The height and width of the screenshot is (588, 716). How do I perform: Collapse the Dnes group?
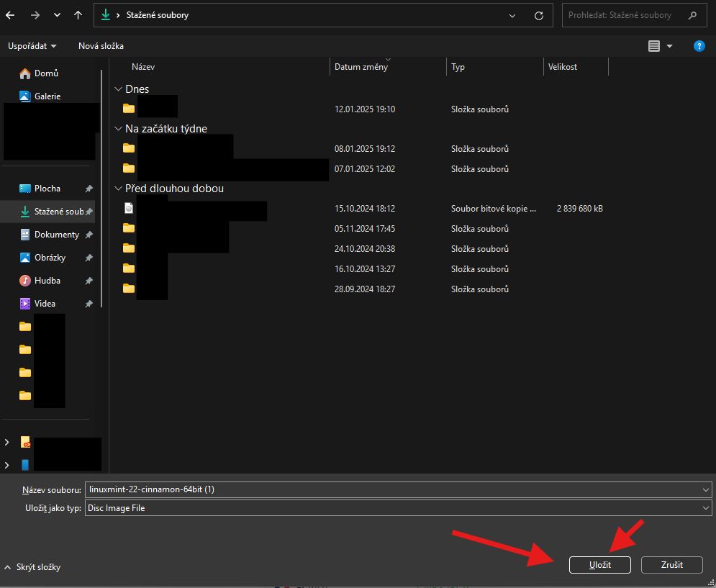pyautogui.click(x=119, y=89)
